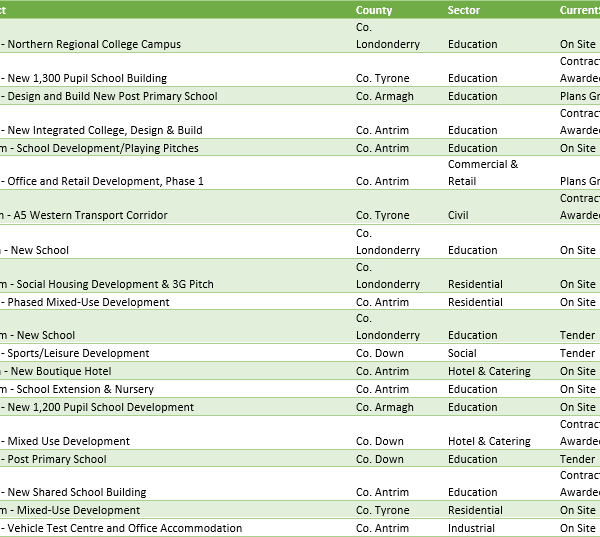Image resolution: width=600 pixels, height=537 pixels.
Task: Select Office and Retail Development, Phase 1
Action: [106, 181]
